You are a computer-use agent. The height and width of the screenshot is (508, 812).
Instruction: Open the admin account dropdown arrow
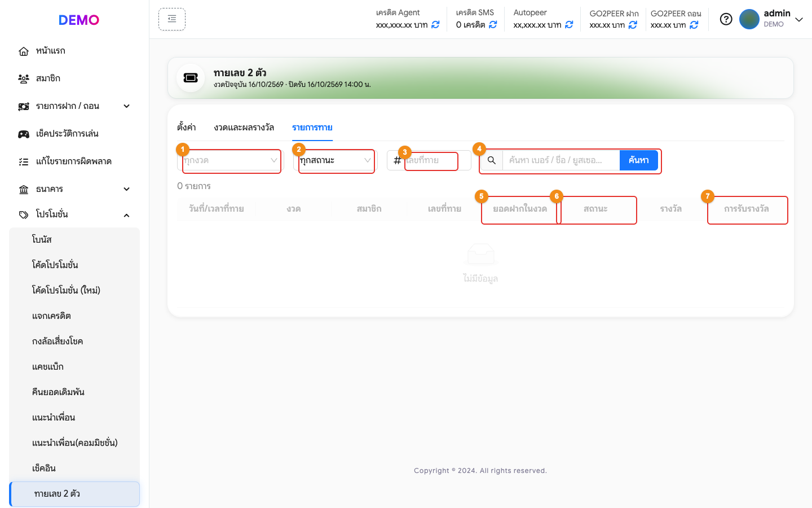tap(799, 19)
